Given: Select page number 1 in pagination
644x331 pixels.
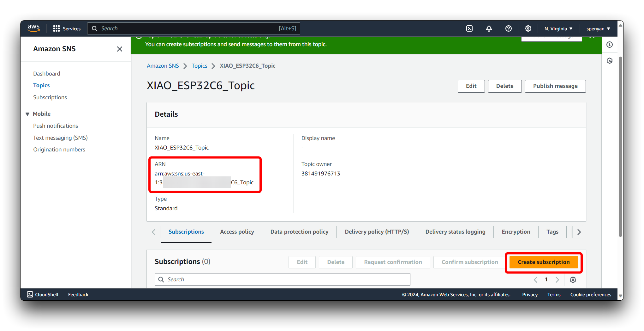Looking at the screenshot, I should coord(546,280).
